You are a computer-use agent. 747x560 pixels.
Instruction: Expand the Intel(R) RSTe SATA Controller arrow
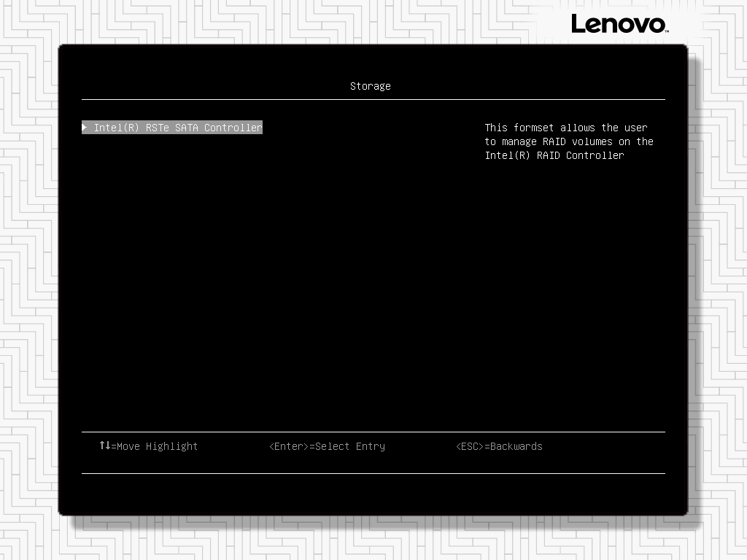[85, 128]
